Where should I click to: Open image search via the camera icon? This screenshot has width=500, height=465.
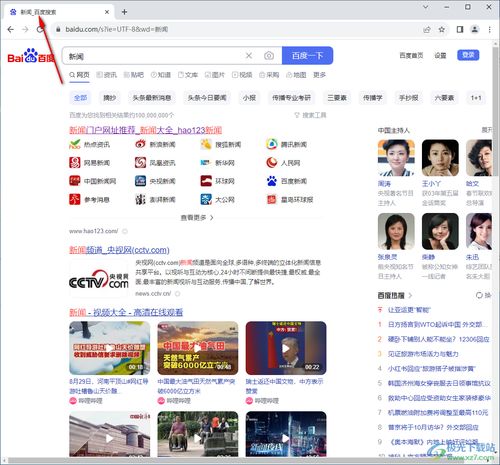269,56
